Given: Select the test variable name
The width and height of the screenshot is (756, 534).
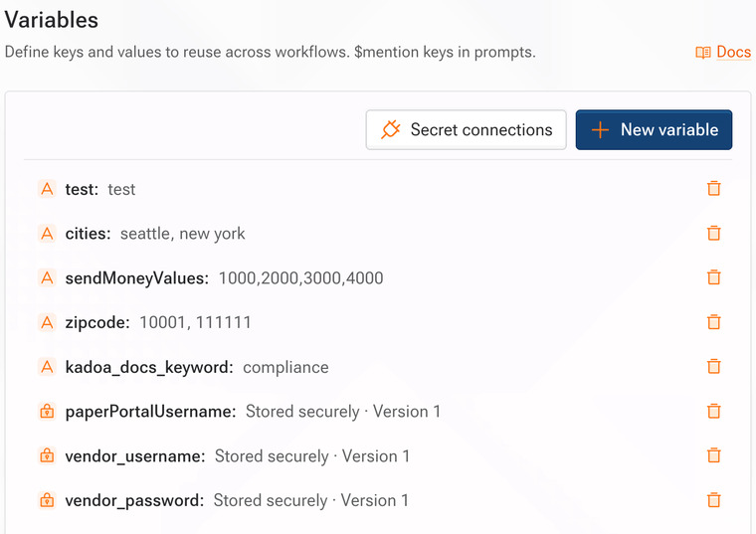Looking at the screenshot, I should (x=82, y=189).
